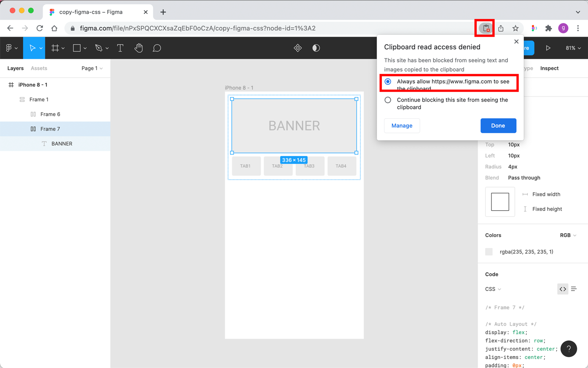
Task: Click the BANNER frame on canvas
Action: pyautogui.click(x=294, y=126)
